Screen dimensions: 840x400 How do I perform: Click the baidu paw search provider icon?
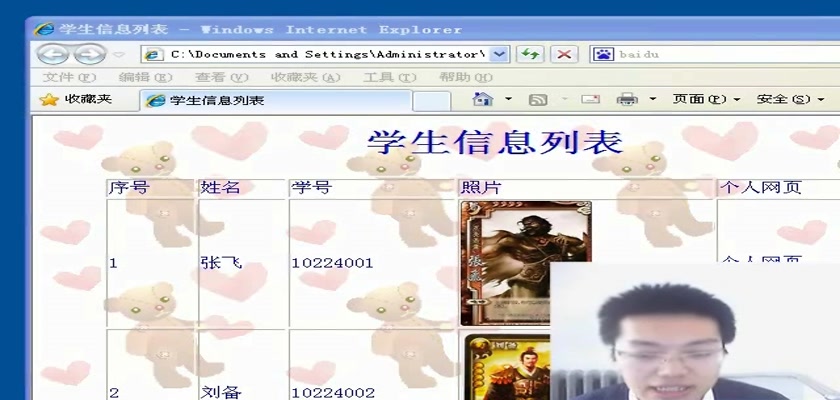coord(603,54)
